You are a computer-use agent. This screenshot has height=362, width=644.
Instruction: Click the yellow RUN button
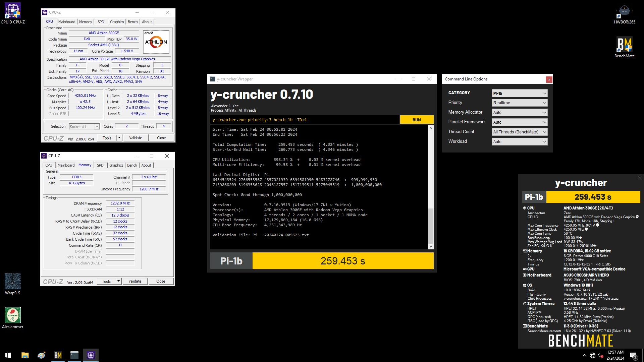[x=417, y=120]
